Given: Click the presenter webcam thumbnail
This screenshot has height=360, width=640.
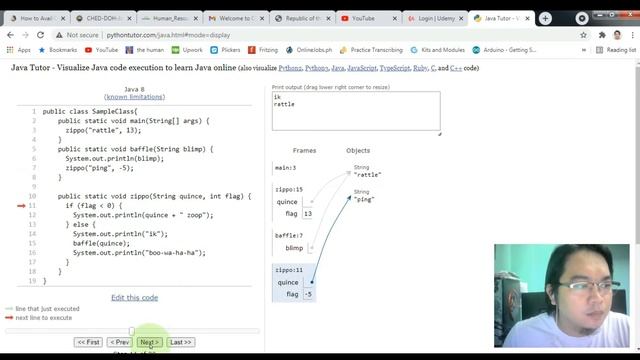Looking at the screenshot, I should [562, 296].
